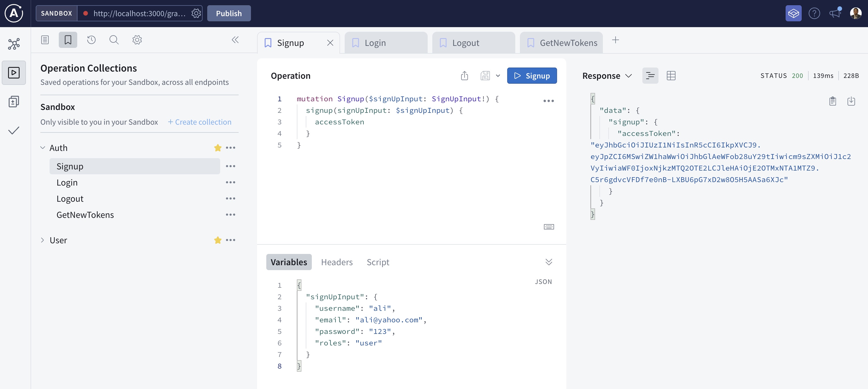Click the Settings gear icon in sidebar
The height and width of the screenshot is (389, 868).
pos(137,39)
